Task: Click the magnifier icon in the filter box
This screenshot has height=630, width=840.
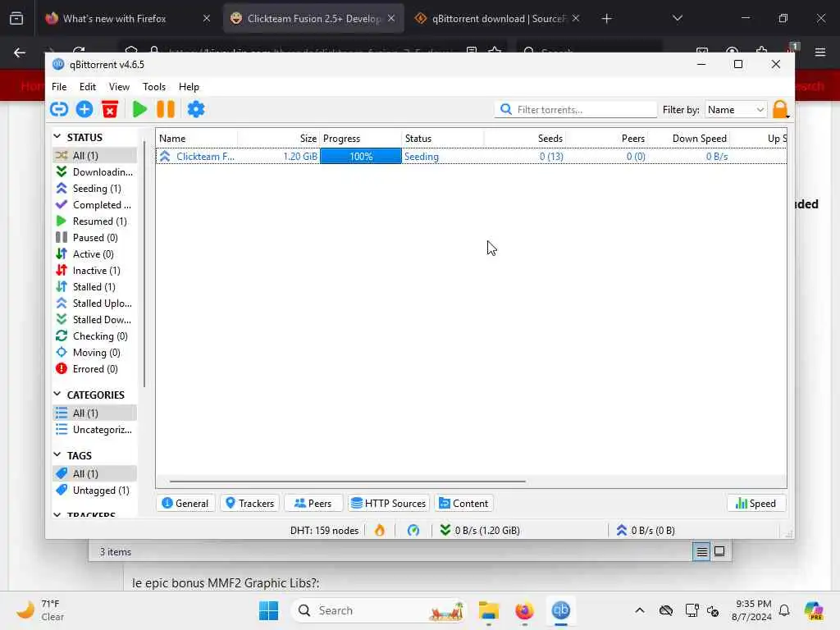Action: 505,109
